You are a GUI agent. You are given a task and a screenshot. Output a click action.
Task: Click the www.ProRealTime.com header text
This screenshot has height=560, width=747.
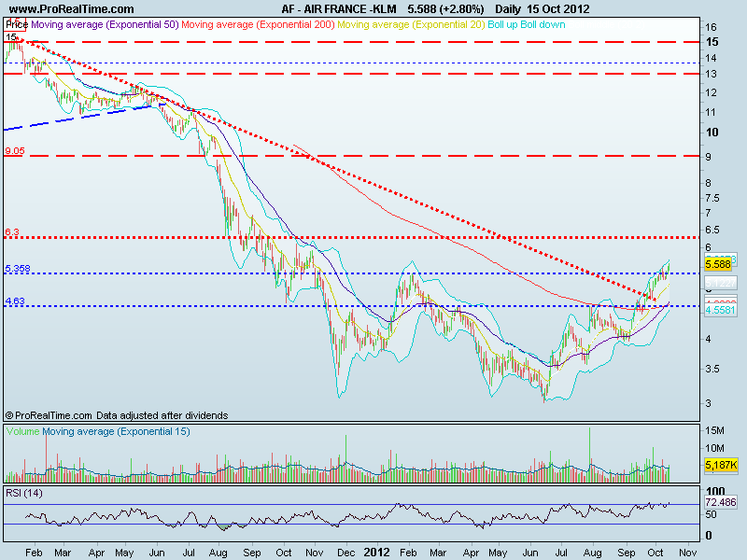coord(72,9)
